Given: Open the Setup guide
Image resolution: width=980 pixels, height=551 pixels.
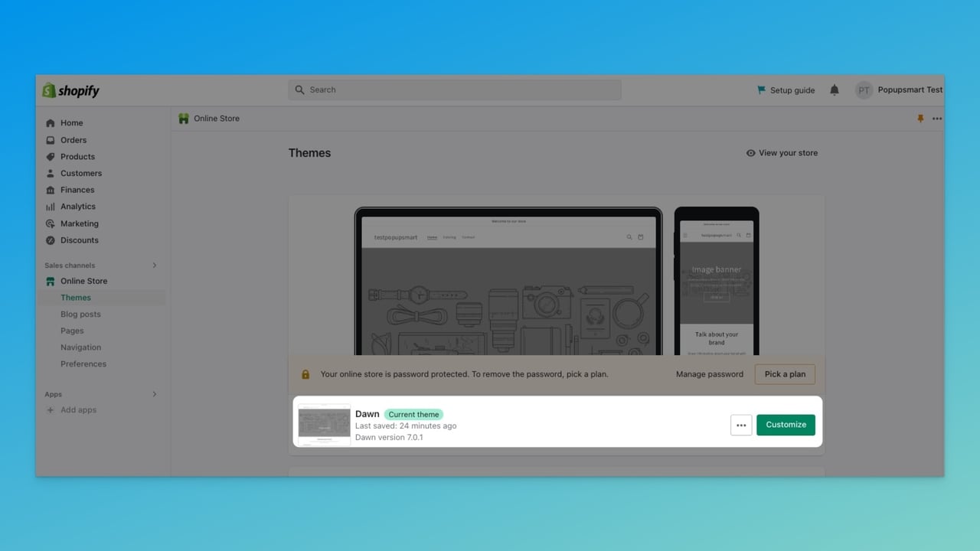Looking at the screenshot, I should 786,90.
